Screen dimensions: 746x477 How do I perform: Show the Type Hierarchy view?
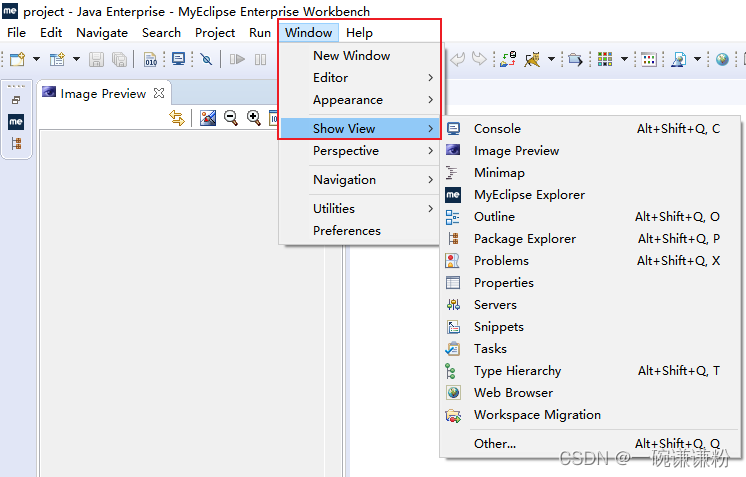589,370
